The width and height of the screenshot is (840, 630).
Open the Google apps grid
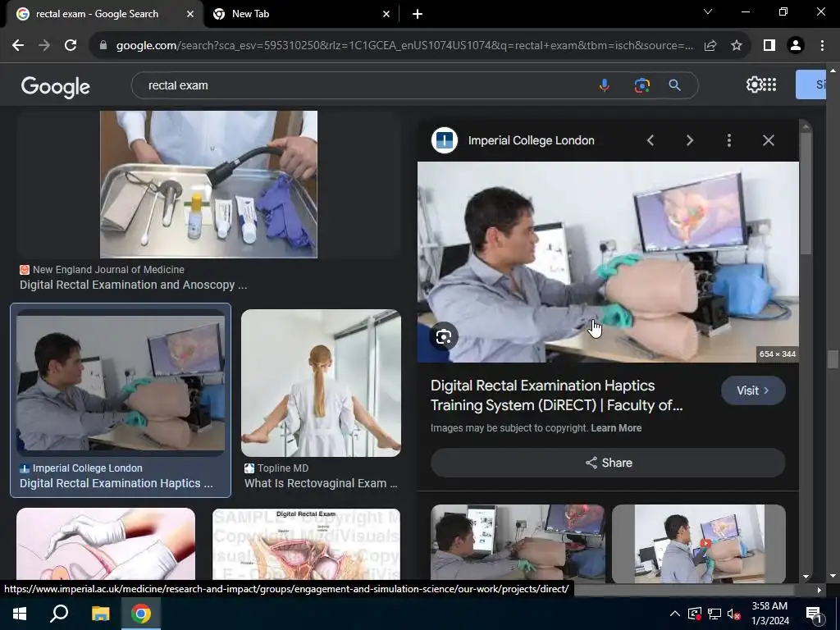tap(769, 84)
